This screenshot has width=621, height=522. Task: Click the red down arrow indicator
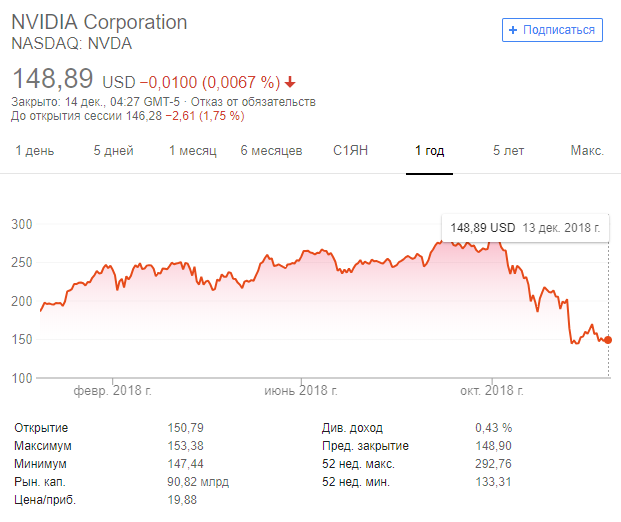[290, 82]
